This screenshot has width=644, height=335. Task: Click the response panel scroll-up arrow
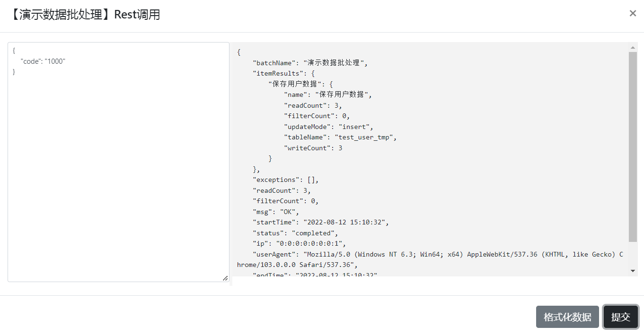pos(633,47)
